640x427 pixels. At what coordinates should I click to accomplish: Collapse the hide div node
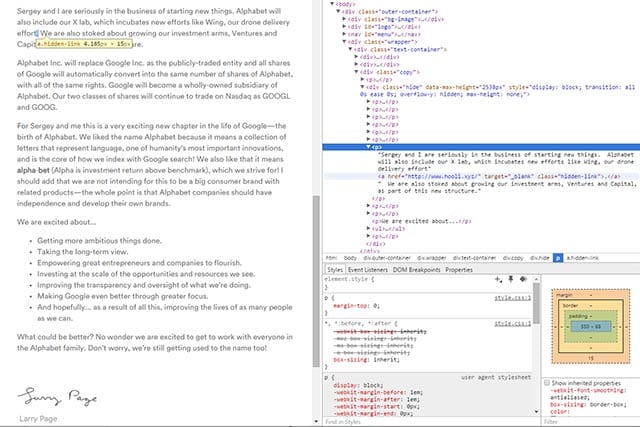coord(362,87)
